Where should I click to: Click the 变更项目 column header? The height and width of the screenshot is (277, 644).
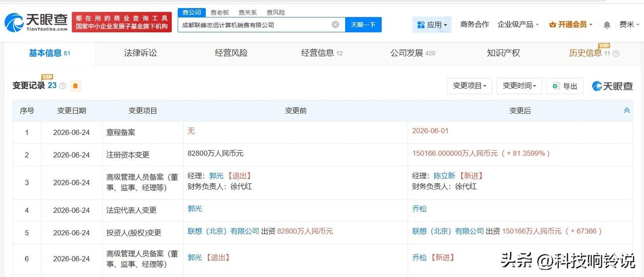143,111
